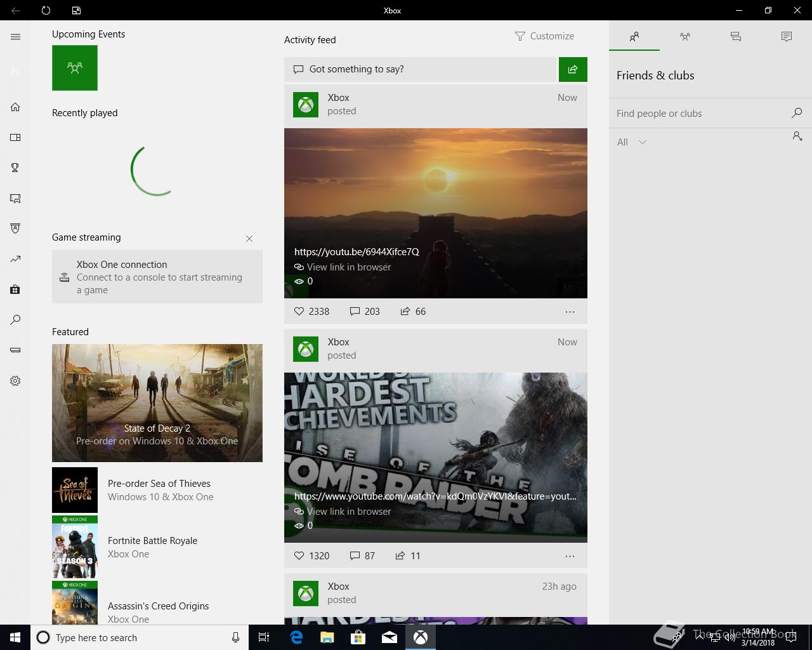This screenshot has width=812, height=650.
Task: Click Find people or clubs search field
Action: pos(698,113)
